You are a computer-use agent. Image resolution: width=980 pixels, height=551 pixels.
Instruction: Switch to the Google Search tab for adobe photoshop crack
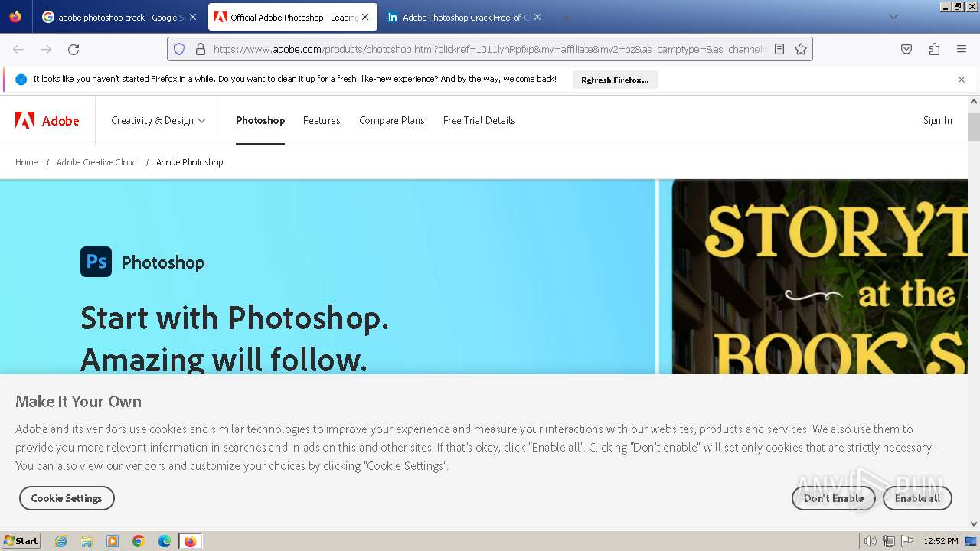click(119, 17)
